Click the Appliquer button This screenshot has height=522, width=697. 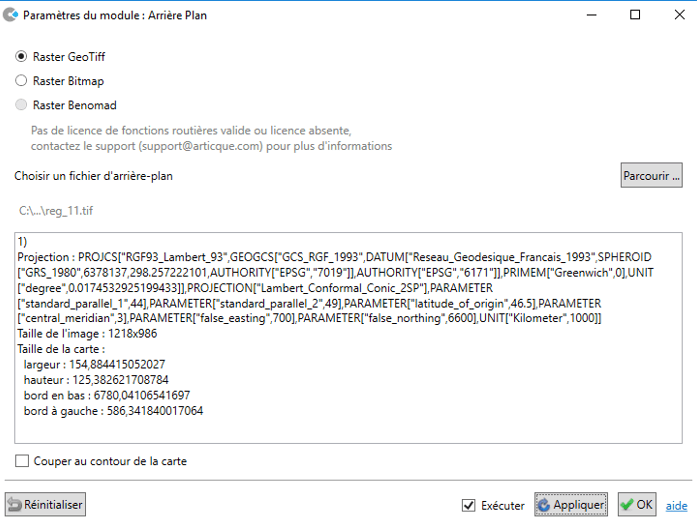click(571, 505)
